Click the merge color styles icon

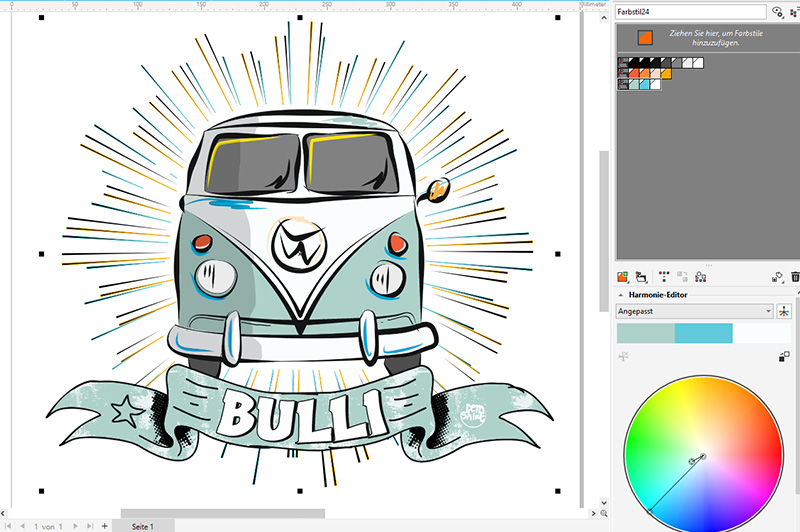[x=664, y=276]
